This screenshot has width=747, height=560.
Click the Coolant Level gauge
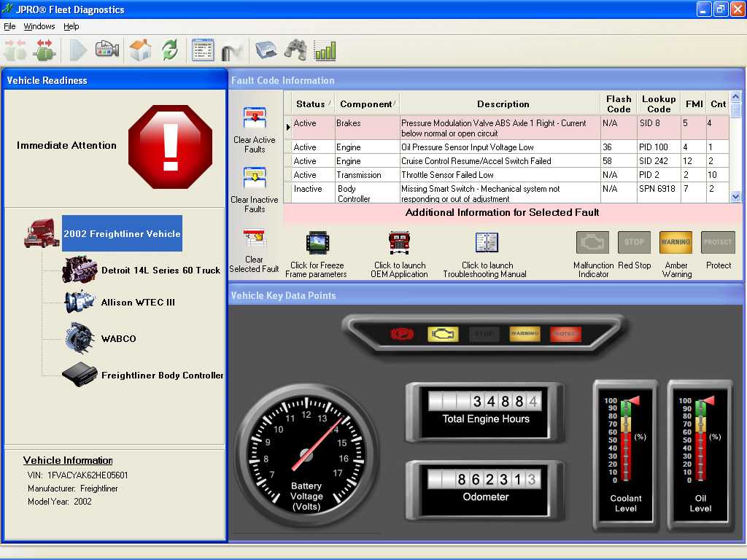pos(625,455)
